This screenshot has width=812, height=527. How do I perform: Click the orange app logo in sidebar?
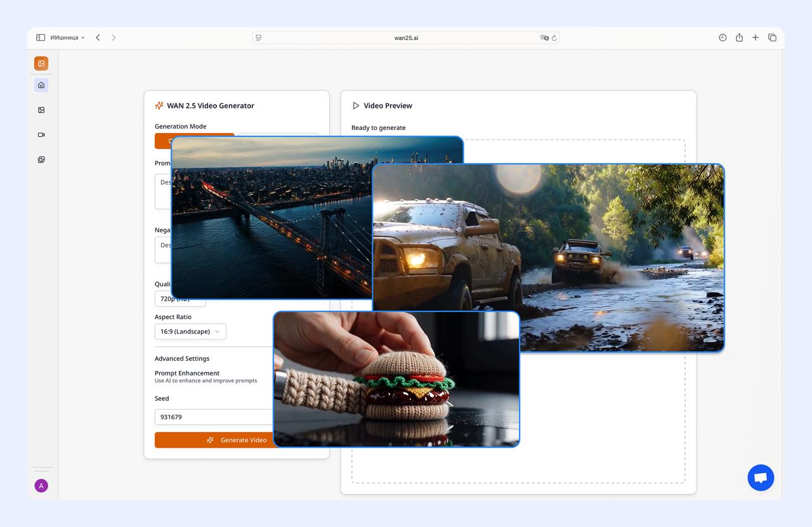(41, 63)
